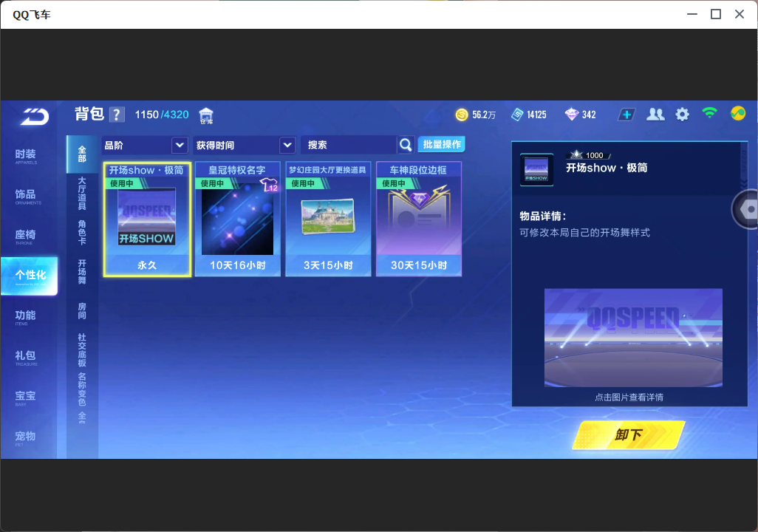This screenshot has height=532, width=758.
Task: Select the 开场舞 sub-tab
Action: 82,272
